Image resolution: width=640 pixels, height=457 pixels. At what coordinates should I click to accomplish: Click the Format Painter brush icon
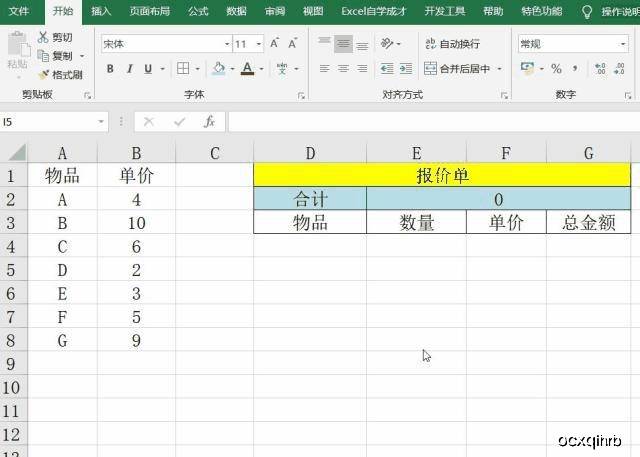click(43, 75)
